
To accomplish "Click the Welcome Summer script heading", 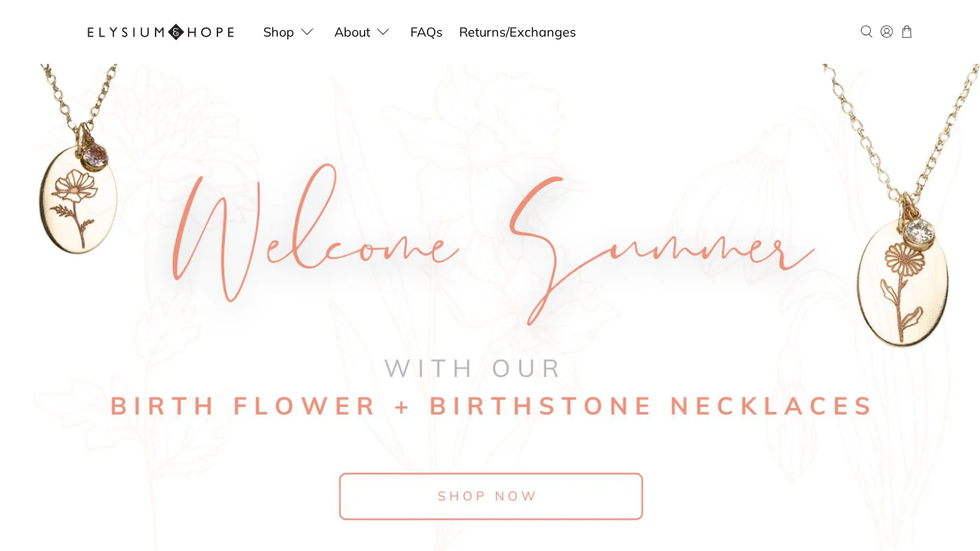I will (494, 242).
